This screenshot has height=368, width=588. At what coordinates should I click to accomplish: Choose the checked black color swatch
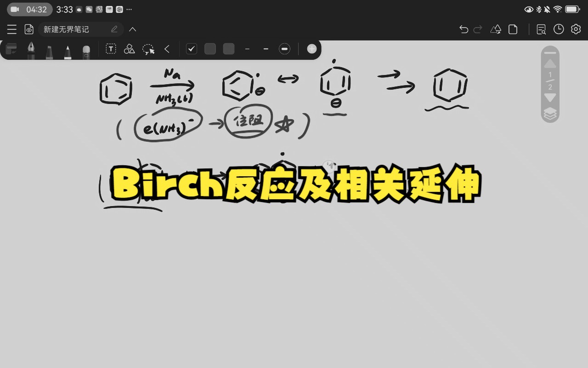[192, 49]
